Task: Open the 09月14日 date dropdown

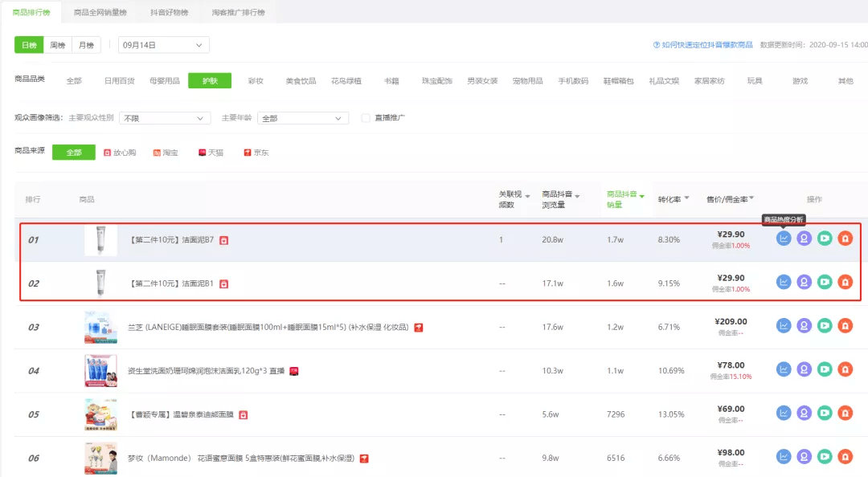Action: click(x=163, y=46)
